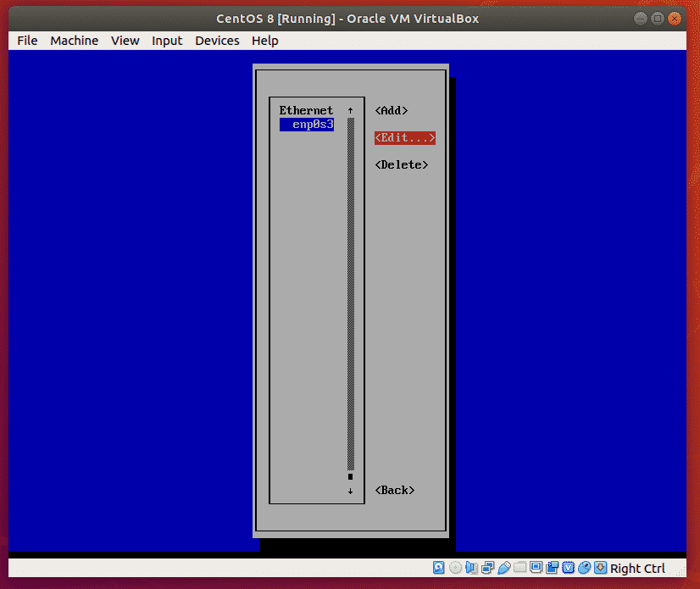This screenshot has width=700, height=589.
Task: Click the optical disc status icon
Action: [x=455, y=568]
